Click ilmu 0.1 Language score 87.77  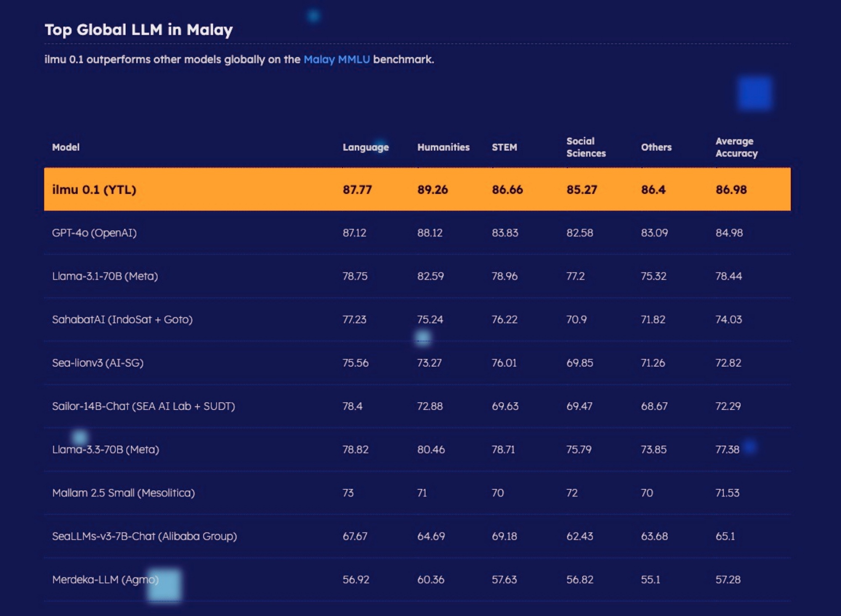[x=357, y=190]
